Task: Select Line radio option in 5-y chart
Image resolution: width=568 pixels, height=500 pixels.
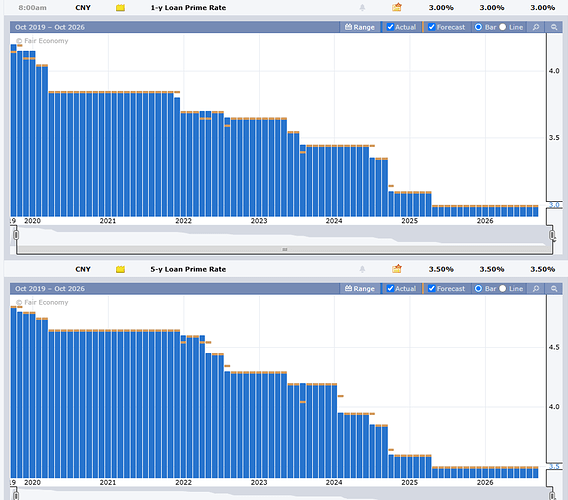Action: coord(502,288)
